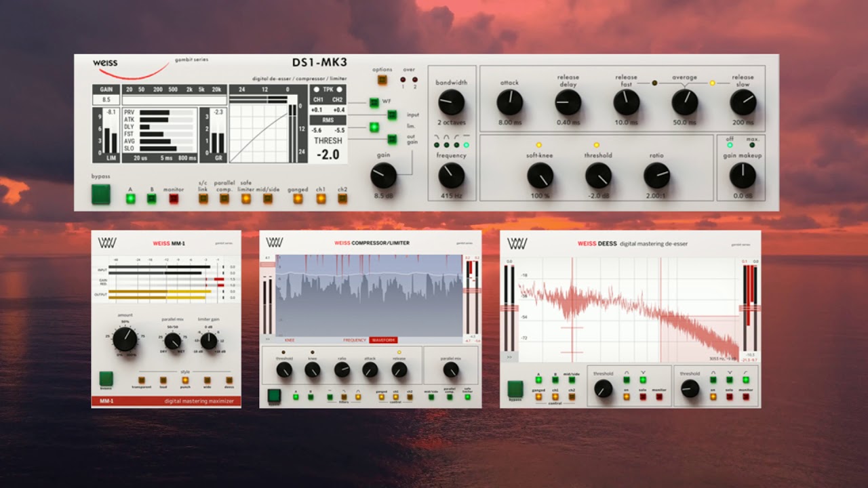868x488 pixels.
Task: Toggle the ganged button on DS1-MK3
Action: [298, 199]
